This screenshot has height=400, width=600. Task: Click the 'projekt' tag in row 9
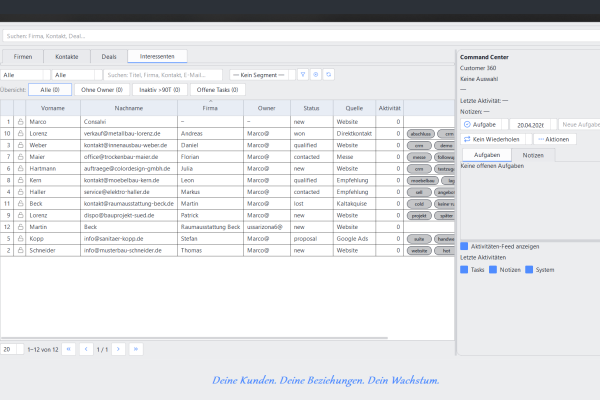pyautogui.click(x=419, y=216)
